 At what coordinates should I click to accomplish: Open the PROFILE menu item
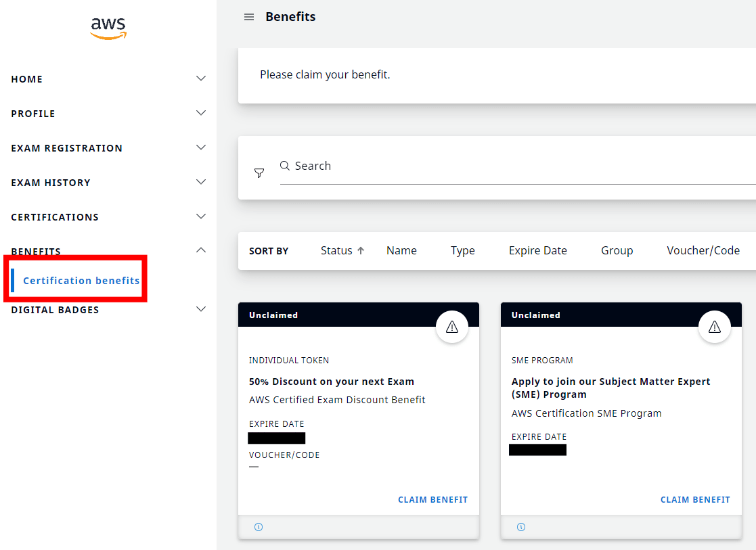tap(33, 114)
